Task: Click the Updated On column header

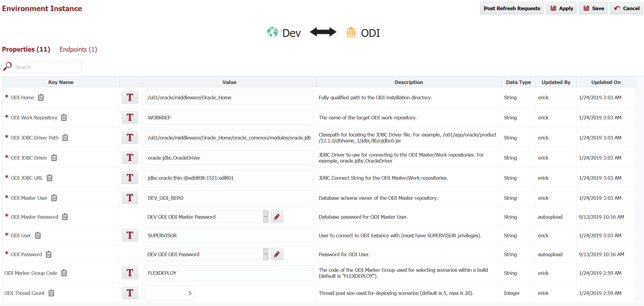Action: pos(606,82)
